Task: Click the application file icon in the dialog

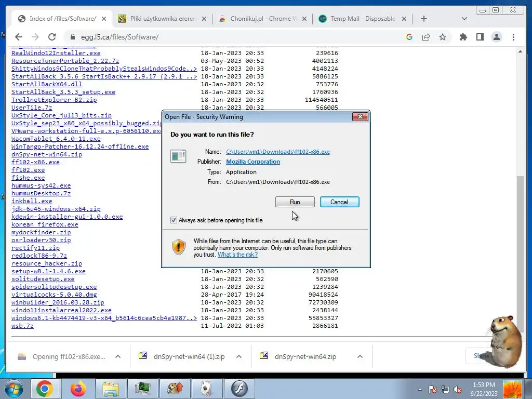Action: (x=178, y=156)
